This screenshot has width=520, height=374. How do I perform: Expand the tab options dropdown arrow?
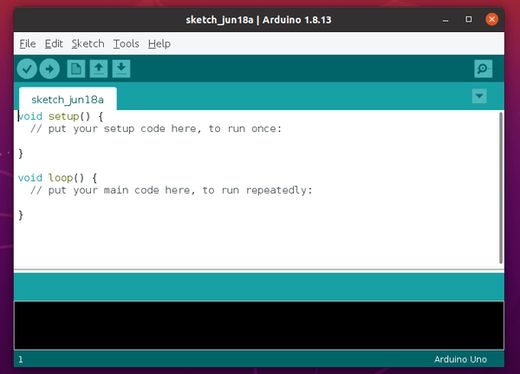(479, 96)
